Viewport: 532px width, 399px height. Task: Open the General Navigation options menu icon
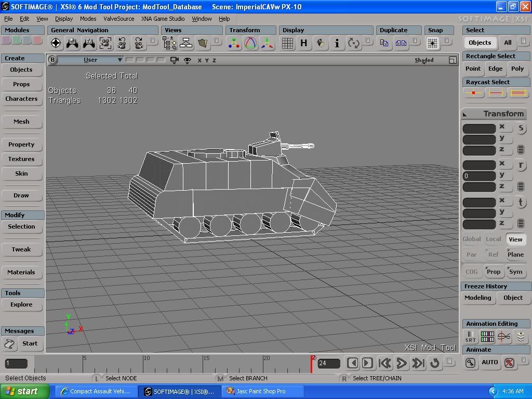click(x=152, y=41)
